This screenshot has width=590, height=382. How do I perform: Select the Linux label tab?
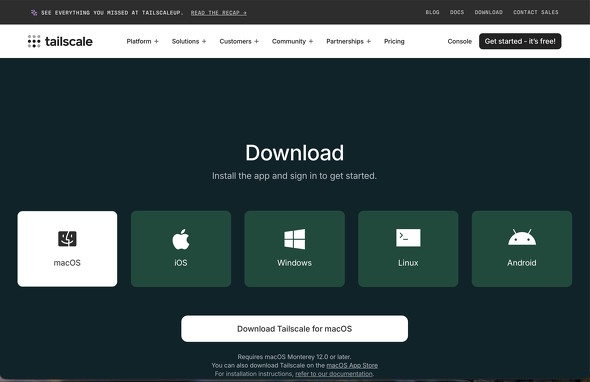click(408, 263)
